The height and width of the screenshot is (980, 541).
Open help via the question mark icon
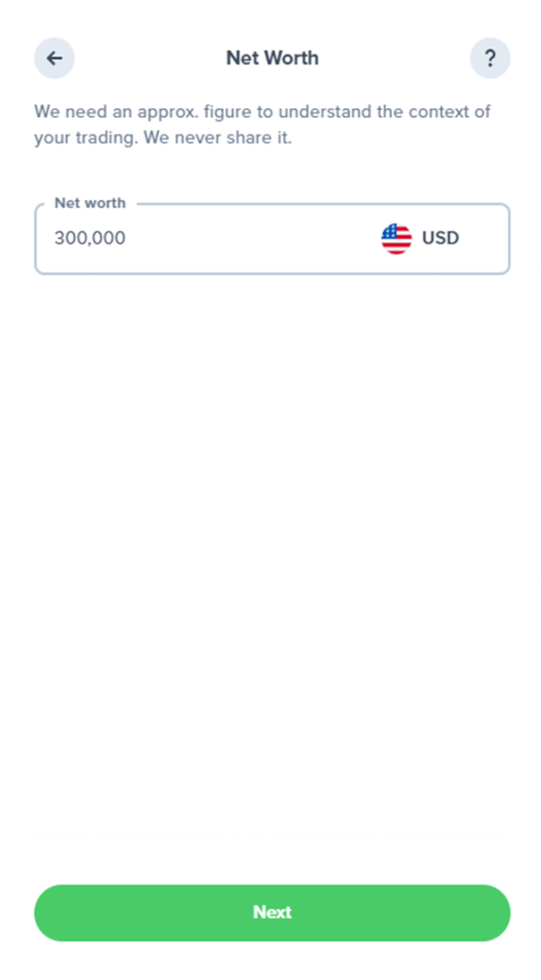[491, 58]
